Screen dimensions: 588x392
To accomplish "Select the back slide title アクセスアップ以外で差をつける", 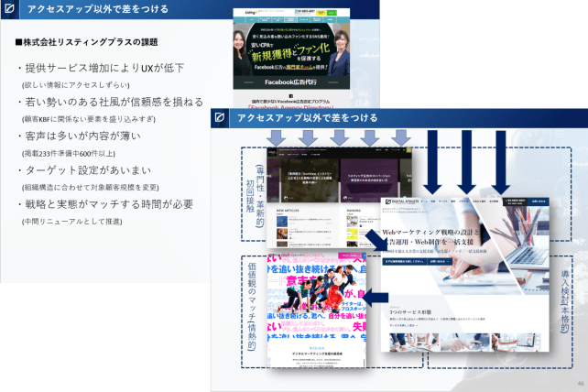I will click(x=98, y=8).
